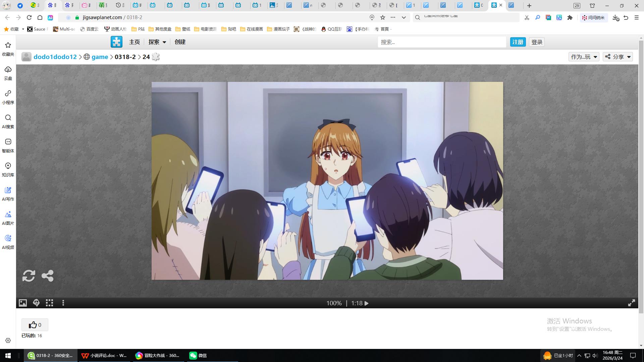
Task: Open the AI写作 sidebar tool
Action: [x=8, y=194]
